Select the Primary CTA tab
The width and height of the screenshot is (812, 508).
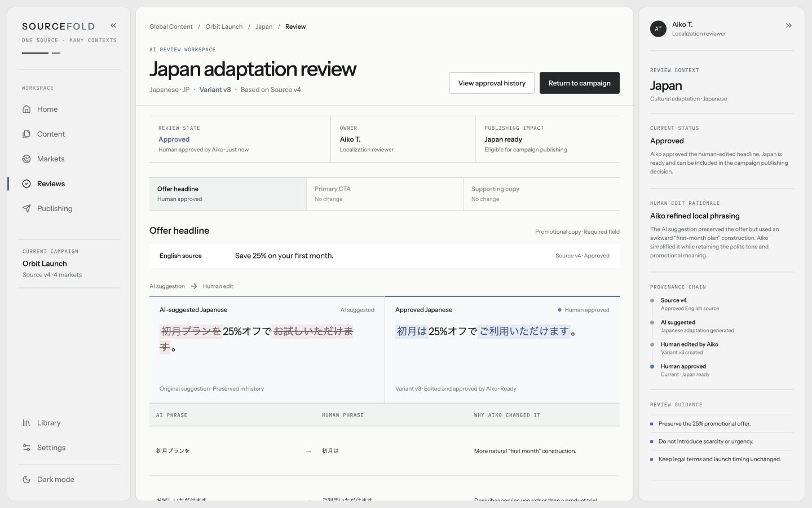click(385, 194)
